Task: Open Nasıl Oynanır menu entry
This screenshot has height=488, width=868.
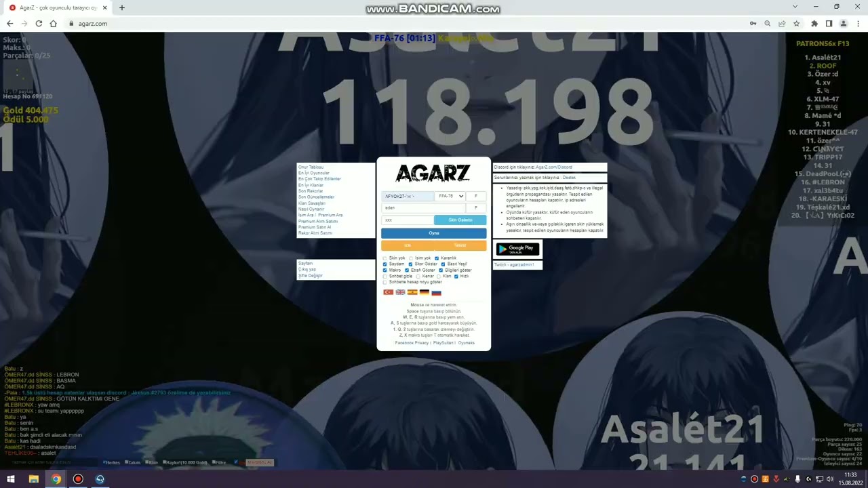Action: tap(311, 209)
